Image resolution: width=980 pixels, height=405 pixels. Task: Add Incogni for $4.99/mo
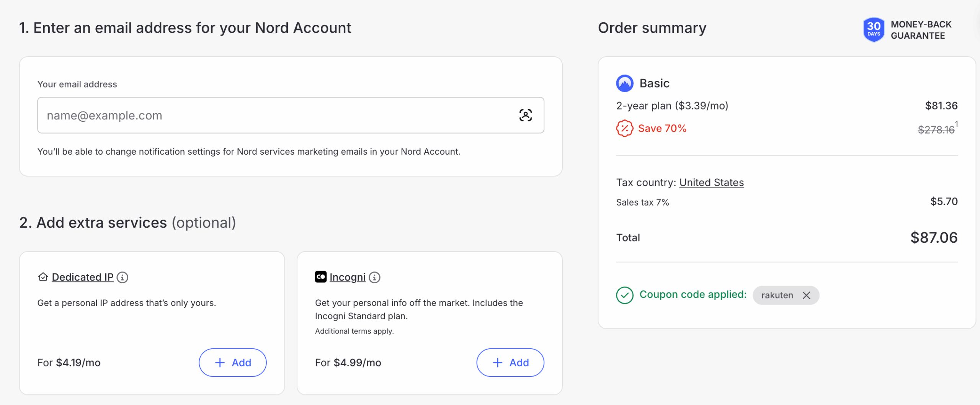point(510,363)
